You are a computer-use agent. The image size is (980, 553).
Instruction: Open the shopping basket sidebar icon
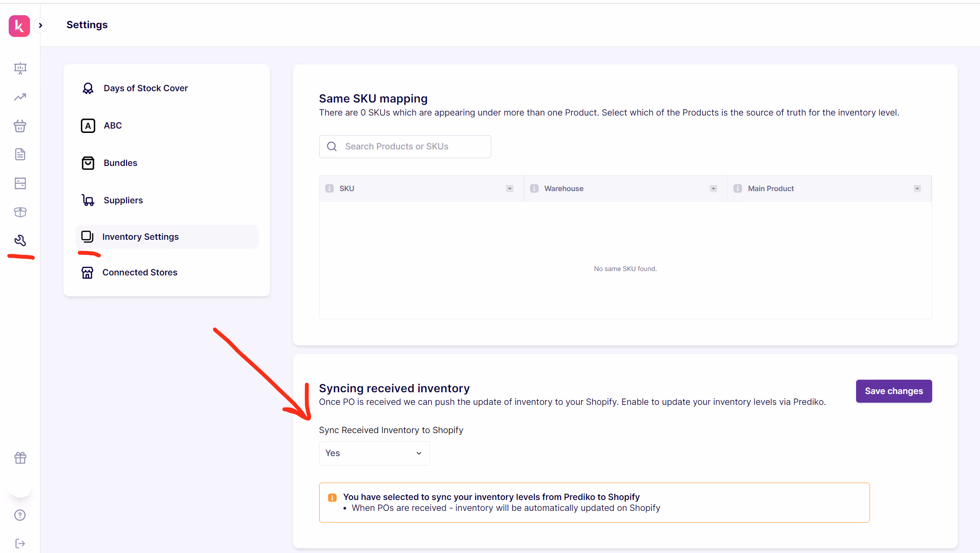[x=20, y=126]
